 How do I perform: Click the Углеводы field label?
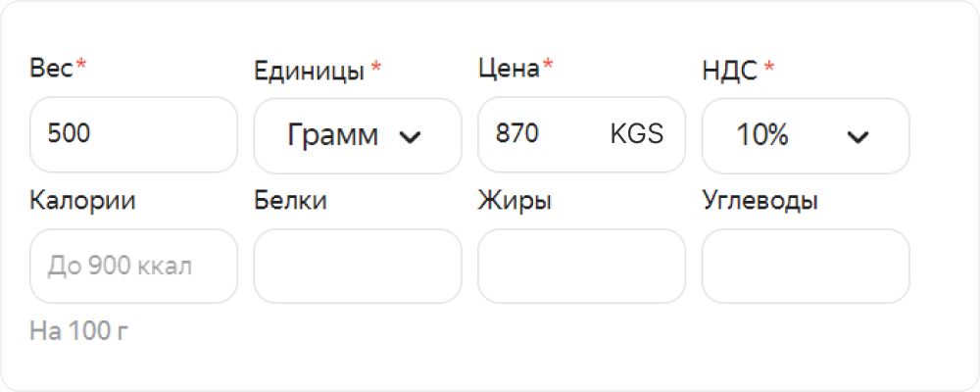click(760, 202)
